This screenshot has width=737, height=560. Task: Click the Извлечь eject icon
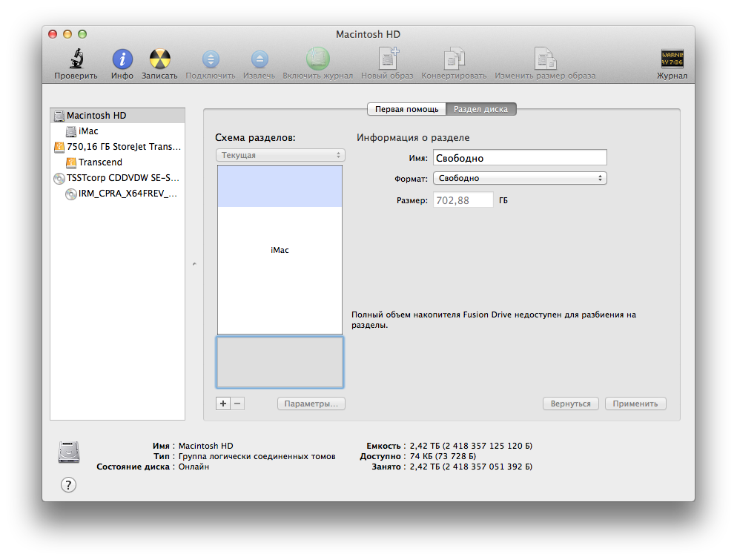260,59
